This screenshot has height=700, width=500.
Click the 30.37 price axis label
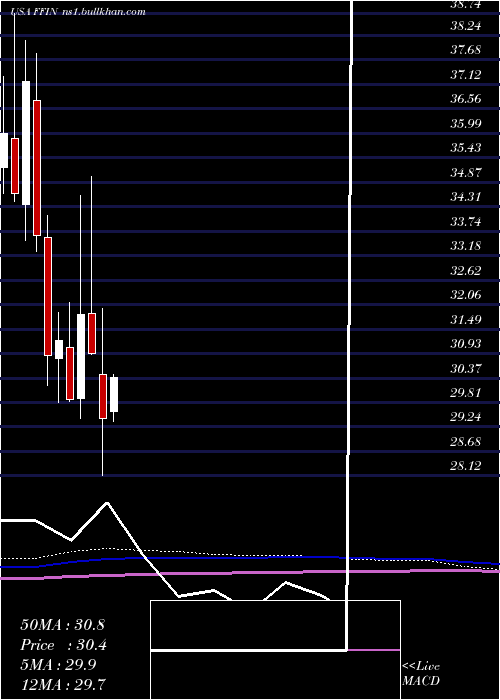point(465,369)
